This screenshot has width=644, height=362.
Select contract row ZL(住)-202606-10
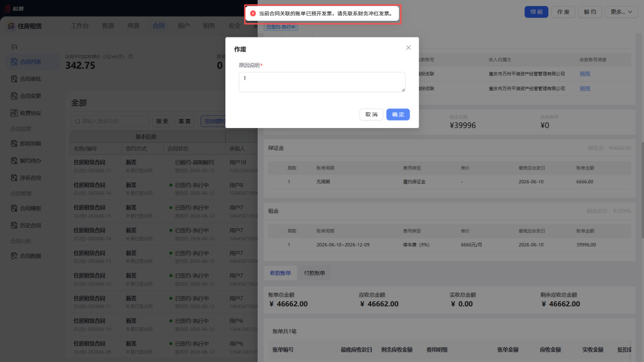(x=164, y=325)
